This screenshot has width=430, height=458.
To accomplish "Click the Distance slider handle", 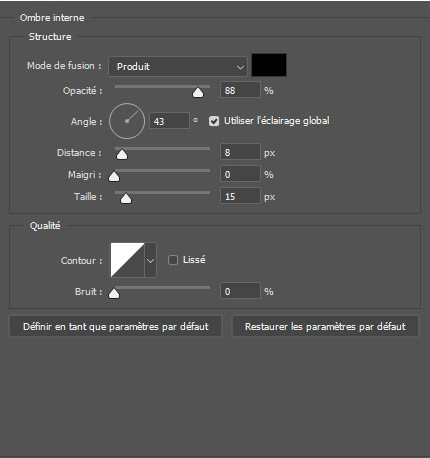I will [x=122, y=154].
